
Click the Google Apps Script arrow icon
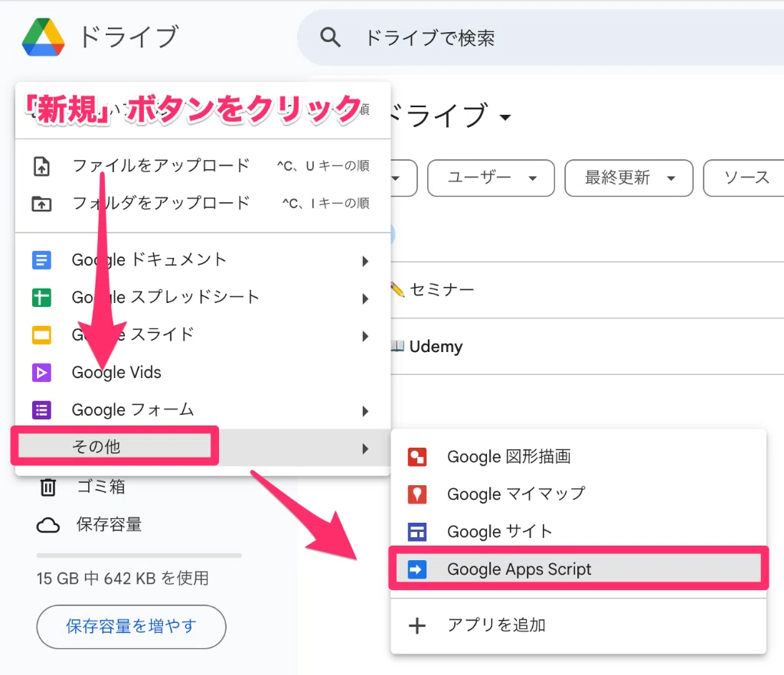tap(417, 569)
